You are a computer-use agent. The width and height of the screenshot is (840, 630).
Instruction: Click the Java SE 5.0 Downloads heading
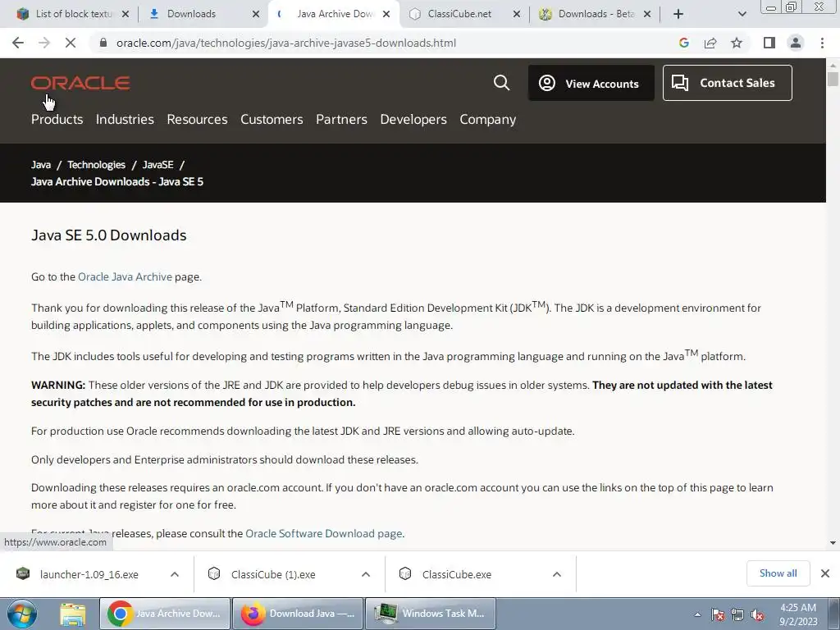pyautogui.click(x=109, y=235)
